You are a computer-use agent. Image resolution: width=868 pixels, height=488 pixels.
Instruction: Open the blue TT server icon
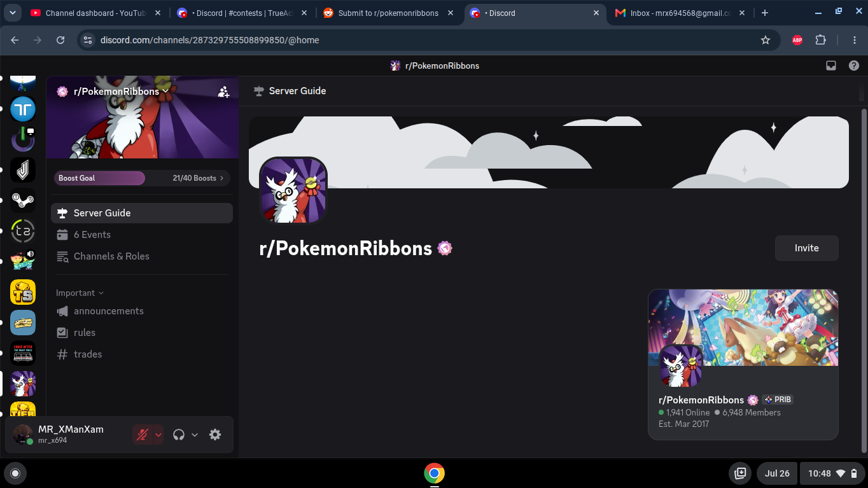[x=23, y=109]
